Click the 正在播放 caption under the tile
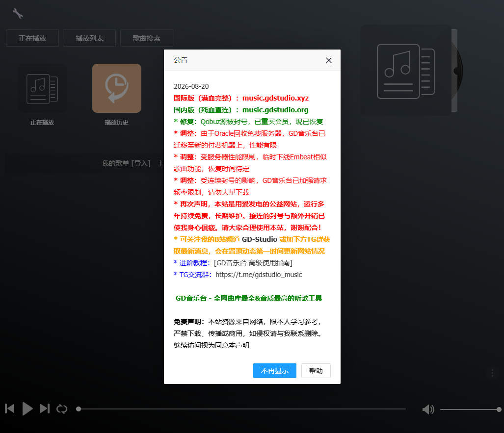The height and width of the screenshot is (433, 504). click(42, 123)
